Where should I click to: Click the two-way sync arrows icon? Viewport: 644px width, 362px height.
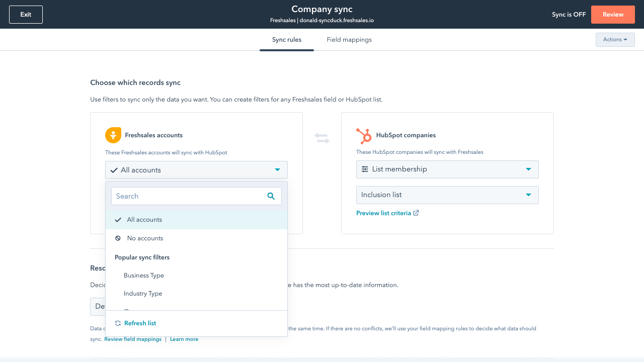coord(322,138)
